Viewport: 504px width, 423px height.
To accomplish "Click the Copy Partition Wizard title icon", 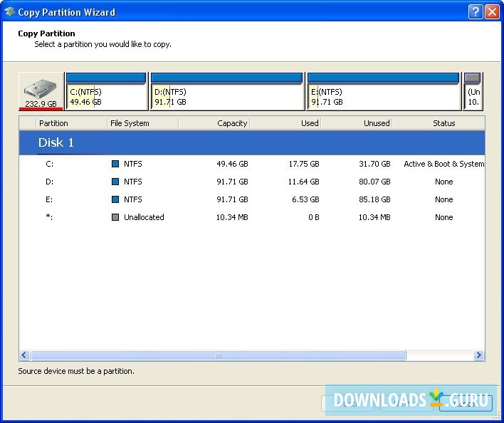I will tap(10, 11).
